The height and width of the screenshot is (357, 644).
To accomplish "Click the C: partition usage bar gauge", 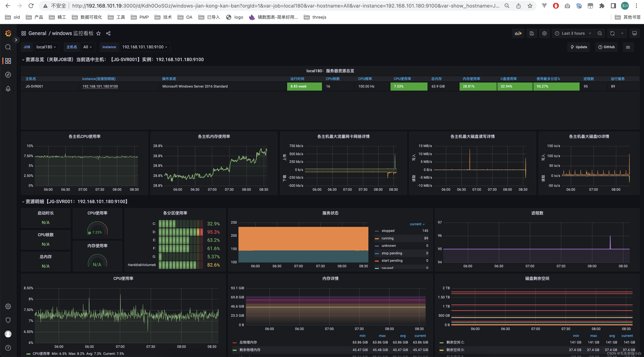I will [x=181, y=224].
